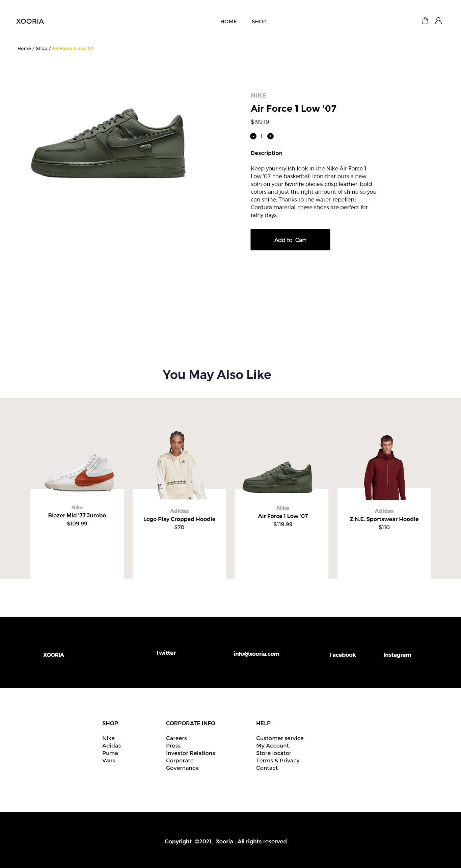View the Logo Play Cropped Hoodie image
461x868 pixels.
click(180, 465)
